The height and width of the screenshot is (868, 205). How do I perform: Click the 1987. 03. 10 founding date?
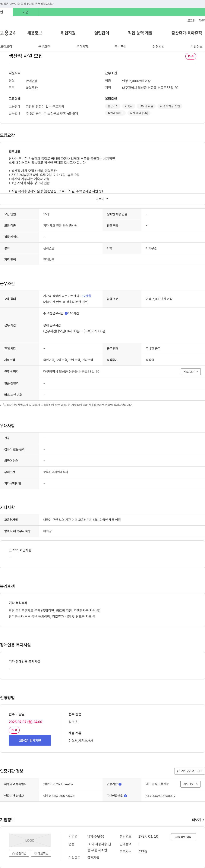coord(148,836)
